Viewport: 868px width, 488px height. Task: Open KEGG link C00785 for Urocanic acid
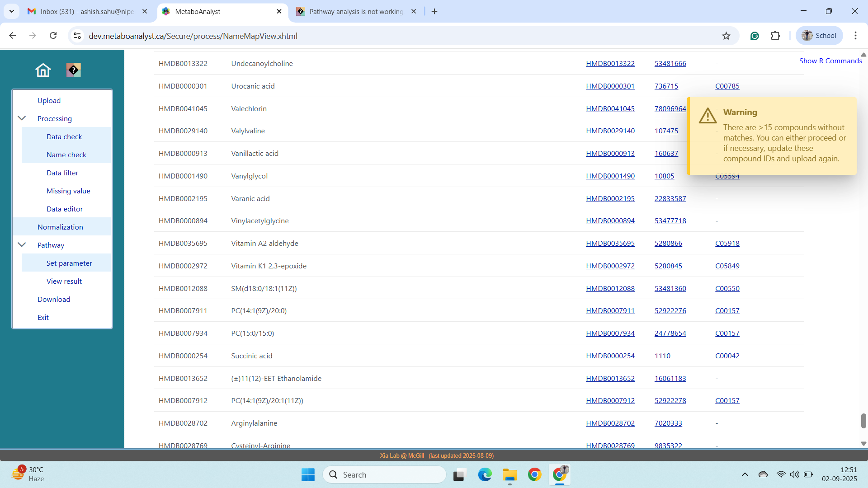(x=727, y=86)
